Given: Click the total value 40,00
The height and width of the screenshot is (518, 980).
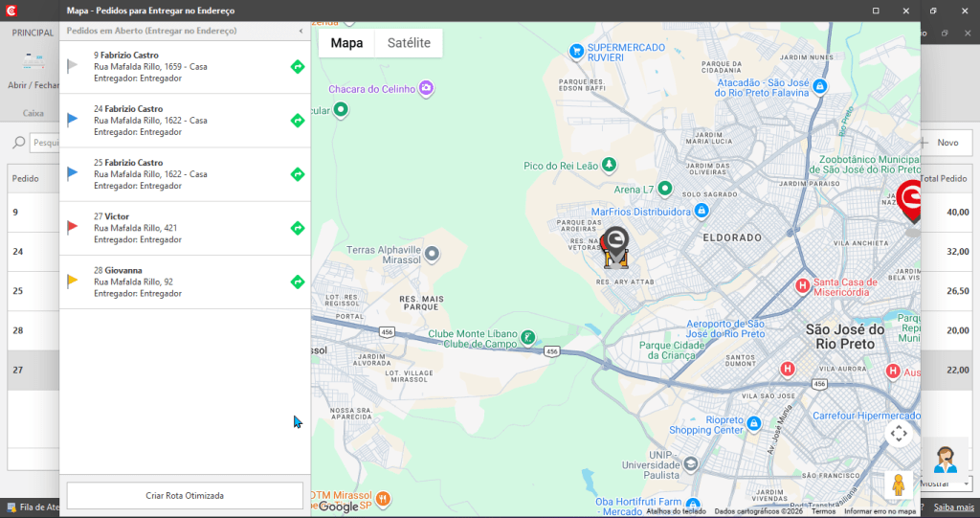Looking at the screenshot, I should click(x=957, y=212).
